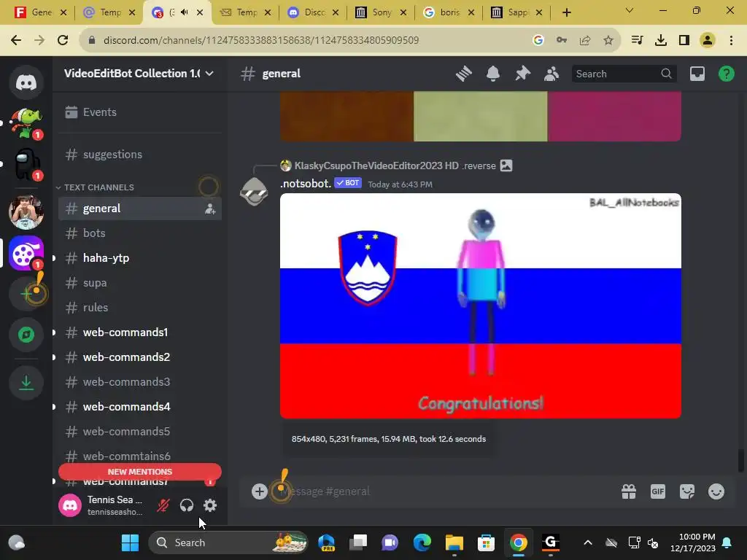Viewport: 747px width, 560px height.
Task: Click the NEW MENTIONS button
Action: click(x=139, y=472)
